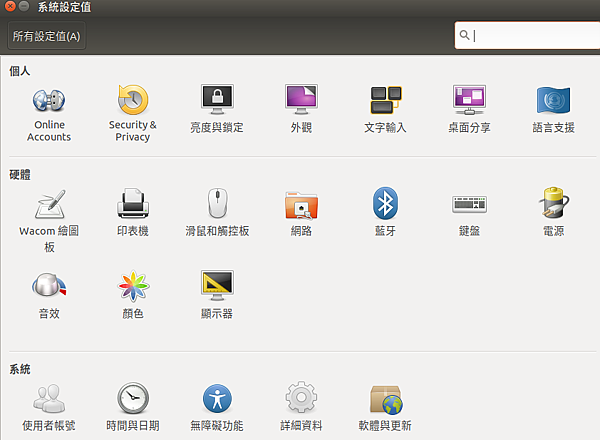Open 無障礙功能 universal access
The height and width of the screenshot is (440, 600).
point(217,407)
